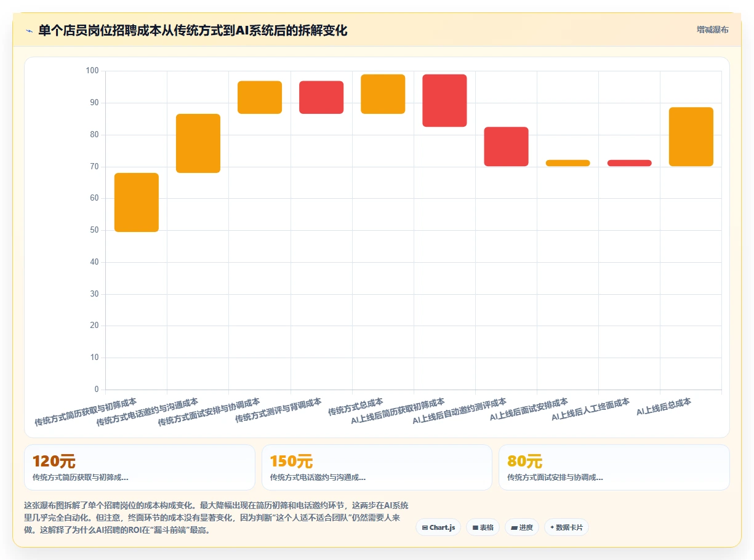754x560 pixels.
Task: Click the AI上线后总成本 orange bar
Action: (x=691, y=137)
